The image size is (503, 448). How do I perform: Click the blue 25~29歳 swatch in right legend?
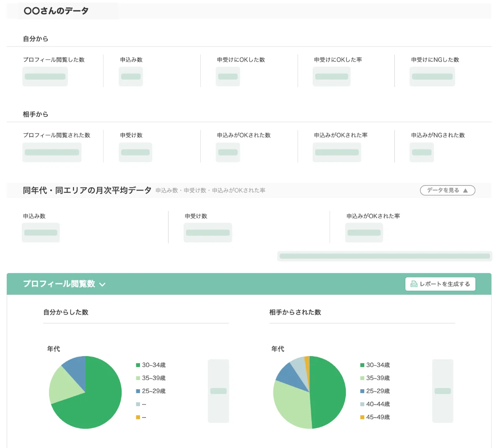(x=362, y=391)
